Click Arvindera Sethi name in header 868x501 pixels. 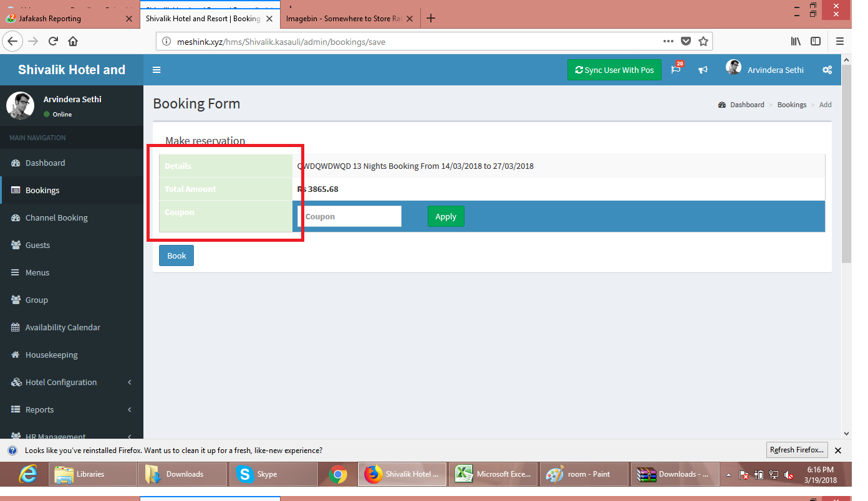tap(775, 70)
